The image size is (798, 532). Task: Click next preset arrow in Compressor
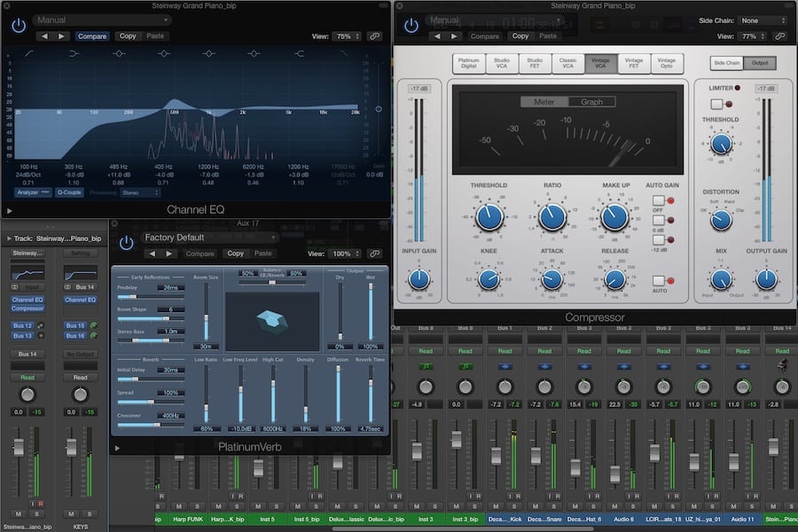pos(454,36)
